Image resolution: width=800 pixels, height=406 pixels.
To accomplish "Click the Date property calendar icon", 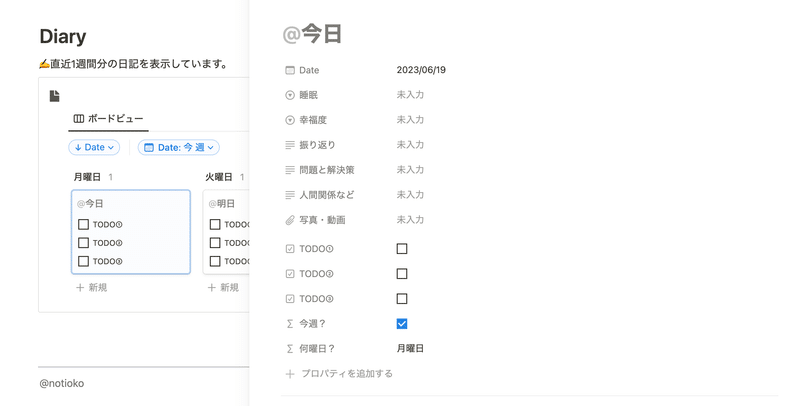I will tap(290, 70).
